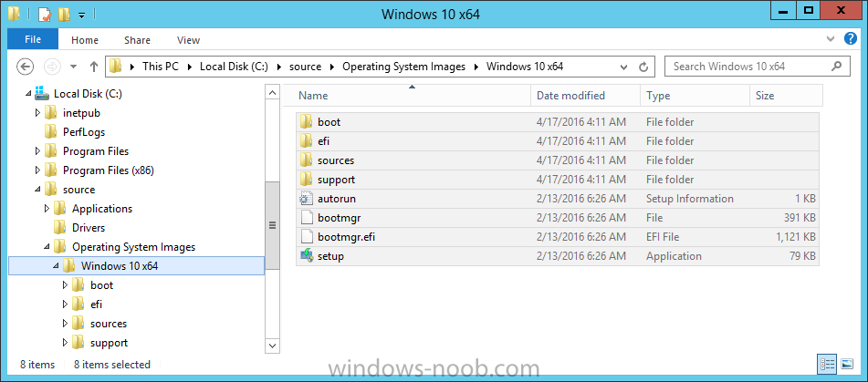Open Help with the question mark icon
This screenshot has width=868, height=382.
click(x=851, y=38)
